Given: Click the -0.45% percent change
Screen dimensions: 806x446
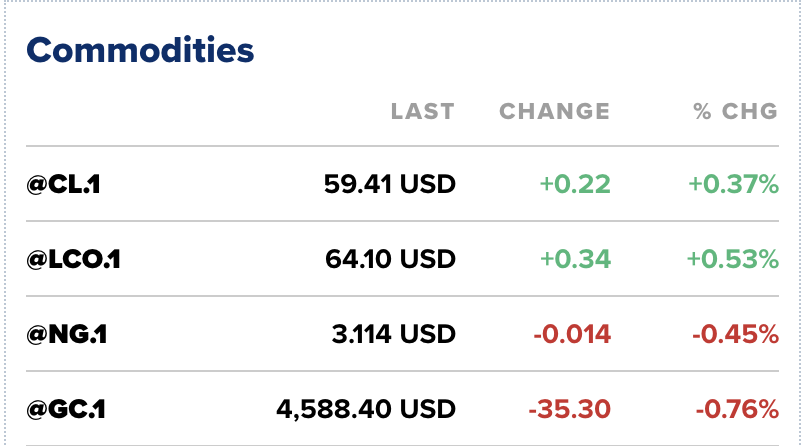Looking at the screenshot, I should pyautogui.click(x=735, y=334).
